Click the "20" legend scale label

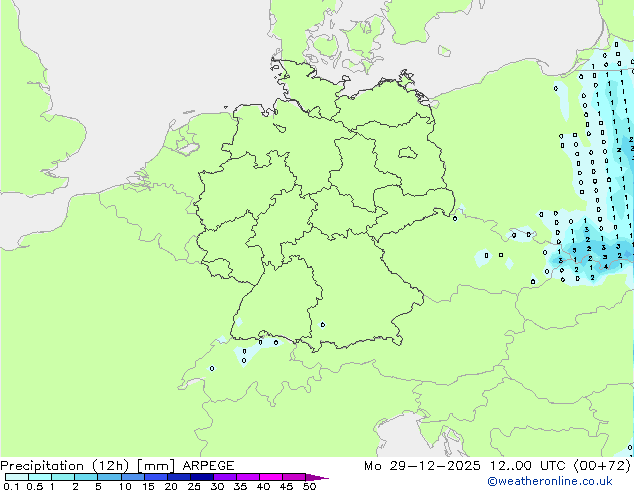click(171, 486)
